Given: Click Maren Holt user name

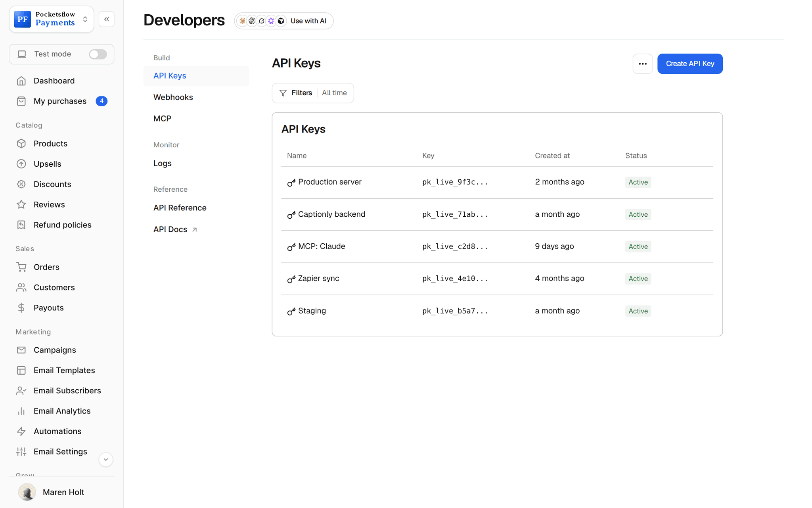Looking at the screenshot, I should pyautogui.click(x=63, y=492).
